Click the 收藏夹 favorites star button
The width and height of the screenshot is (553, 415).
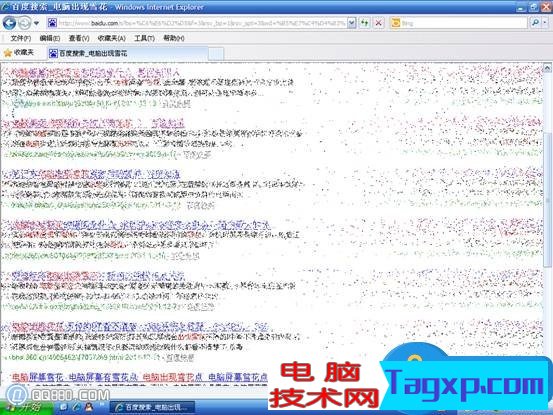coord(19,53)
